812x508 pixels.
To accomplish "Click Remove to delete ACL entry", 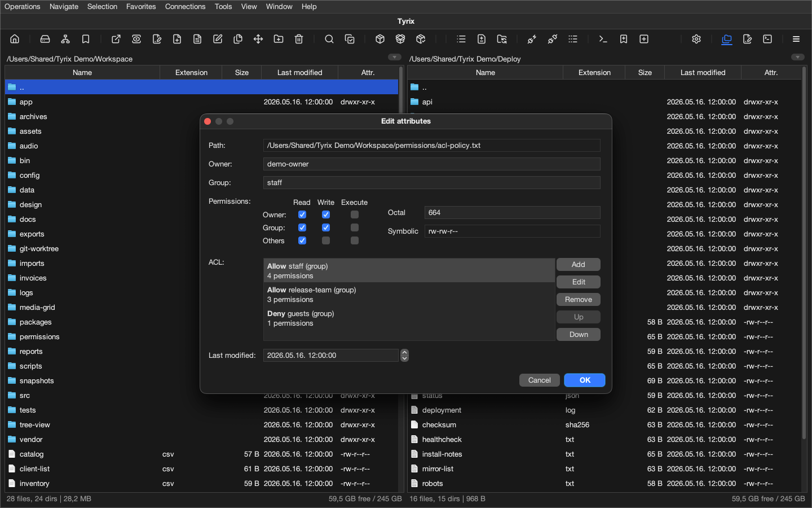I will 579,300.
